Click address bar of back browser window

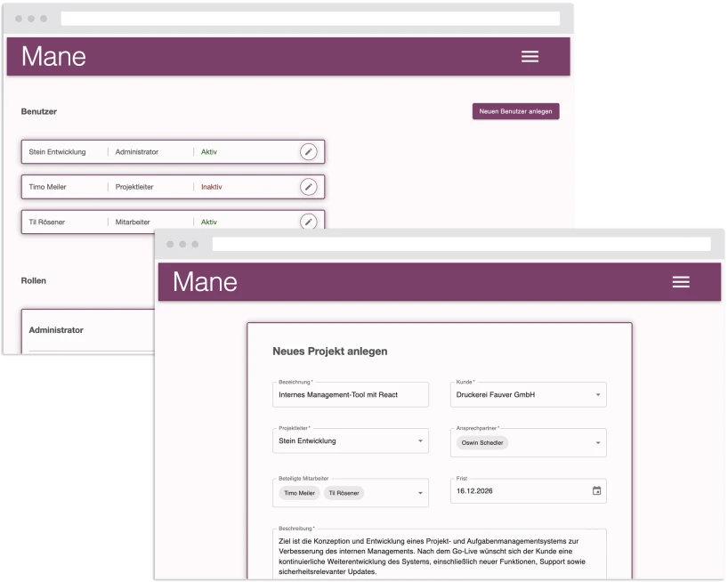310,19
